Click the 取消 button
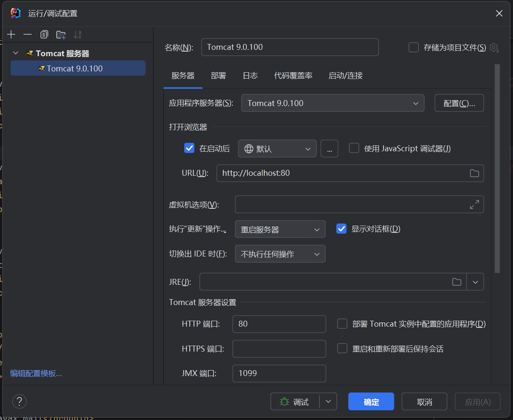The width and height of the screenshot is (513, 420). (424, 402)
